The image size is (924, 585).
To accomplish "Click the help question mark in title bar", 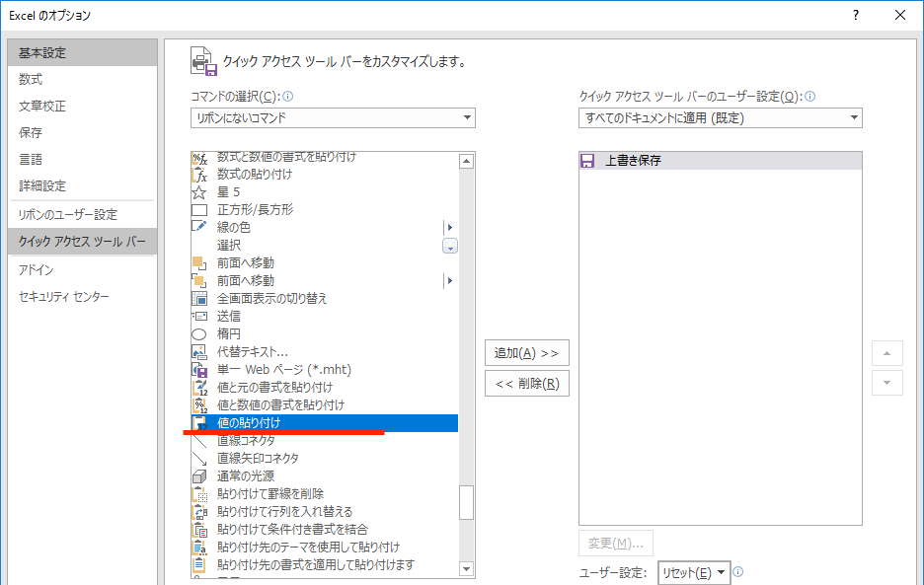I will (x=856, y=16).
